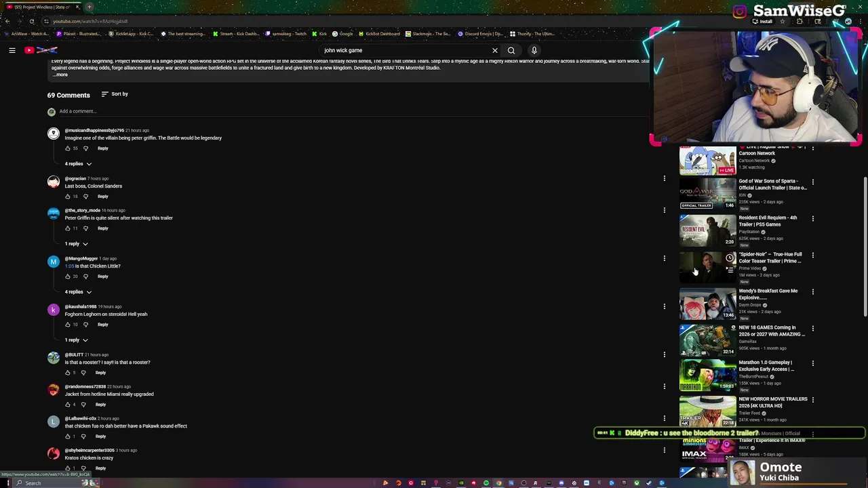Image resolution: width=868 pixels, height=488 pixels.
Task: Open @musicandhappinessbyjo795's channel avatar
Action: (x=53, y=134)
